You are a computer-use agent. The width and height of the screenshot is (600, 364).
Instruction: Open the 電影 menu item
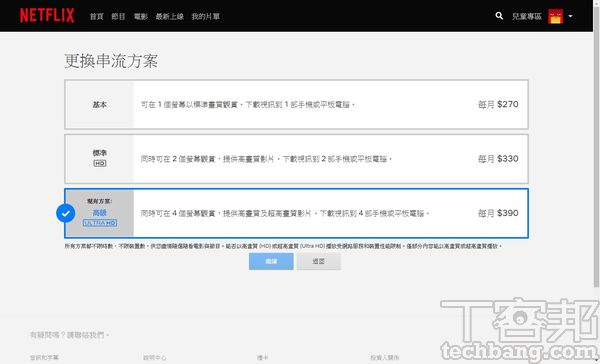point(140,16)
